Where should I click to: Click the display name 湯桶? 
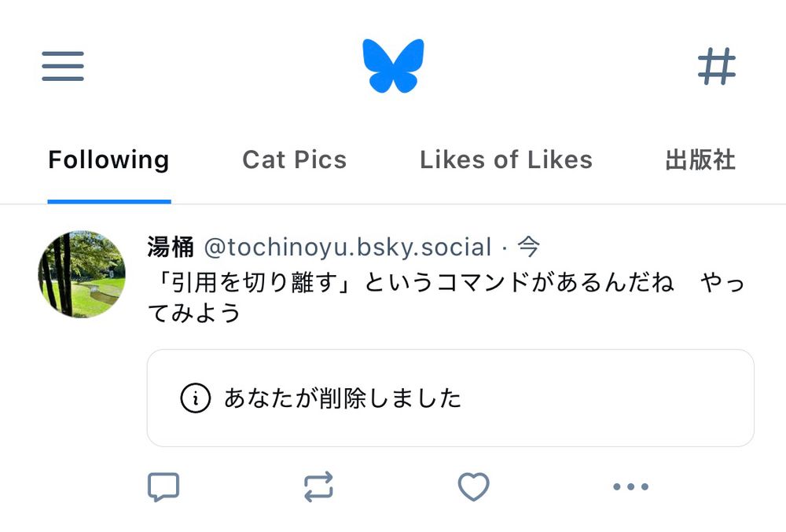[x=170, y=247]
